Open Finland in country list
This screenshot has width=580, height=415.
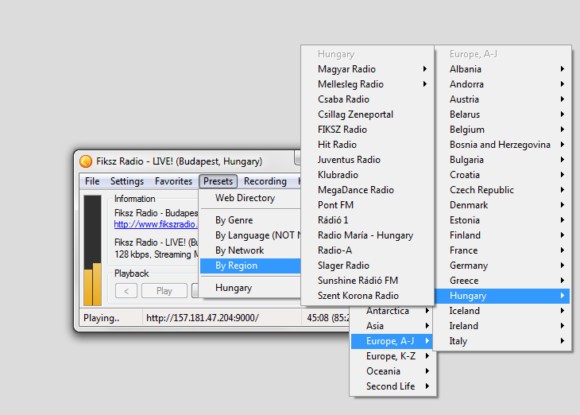[x=503, y=235]
